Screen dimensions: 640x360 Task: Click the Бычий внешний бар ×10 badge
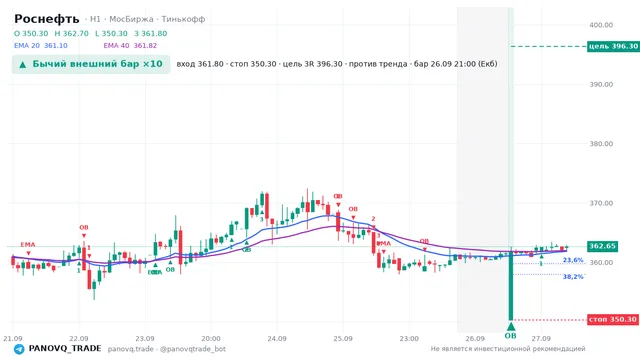tap(91, 64)
